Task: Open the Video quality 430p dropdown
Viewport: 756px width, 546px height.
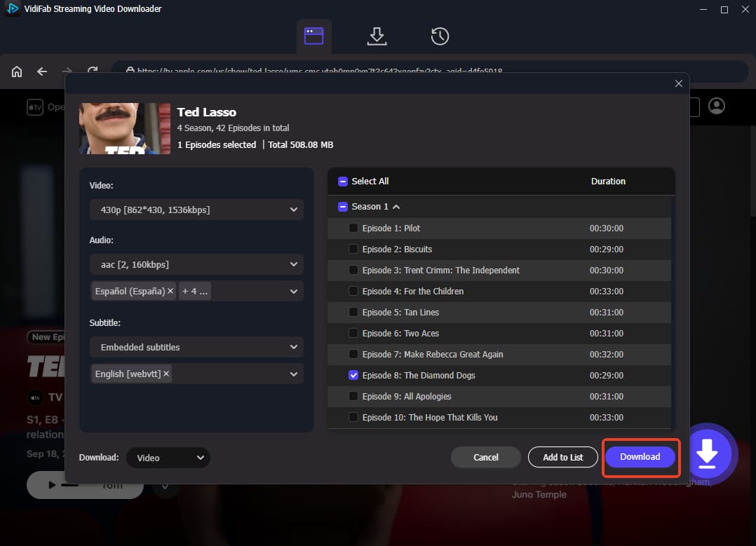Action: click(196, 210)
